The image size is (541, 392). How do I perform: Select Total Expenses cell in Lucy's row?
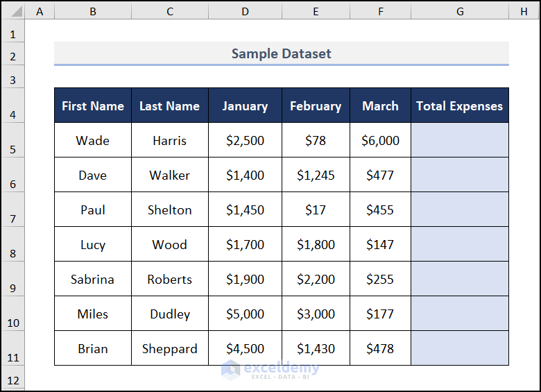459,245
